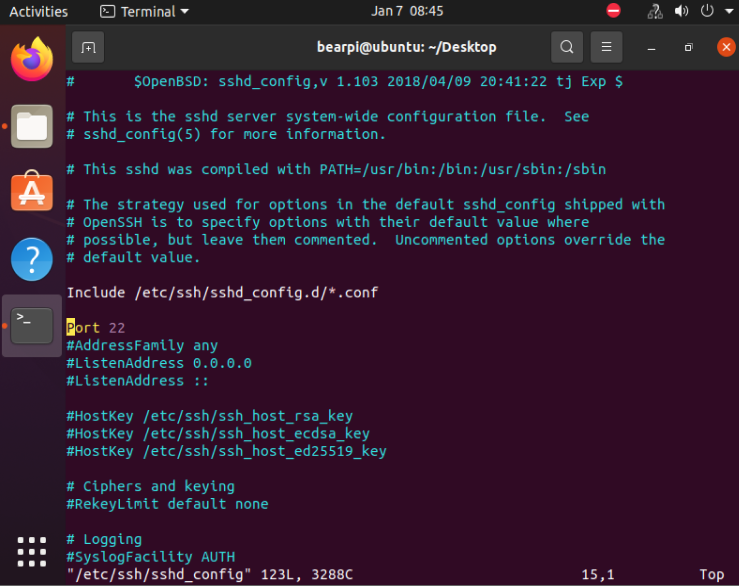Click the network status icon

[655, 12]
